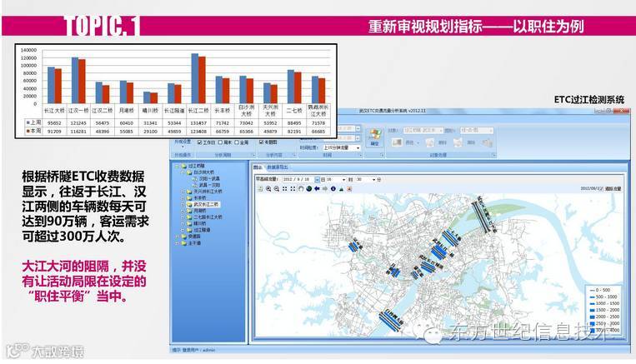The height and width of the screenshot is (364, 636).
Task: Open the date picker dropdown arrow
Action: pos(318,180)
